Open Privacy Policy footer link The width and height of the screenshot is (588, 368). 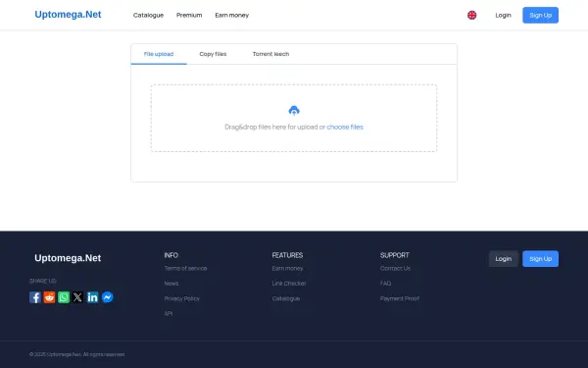[182, 298]
